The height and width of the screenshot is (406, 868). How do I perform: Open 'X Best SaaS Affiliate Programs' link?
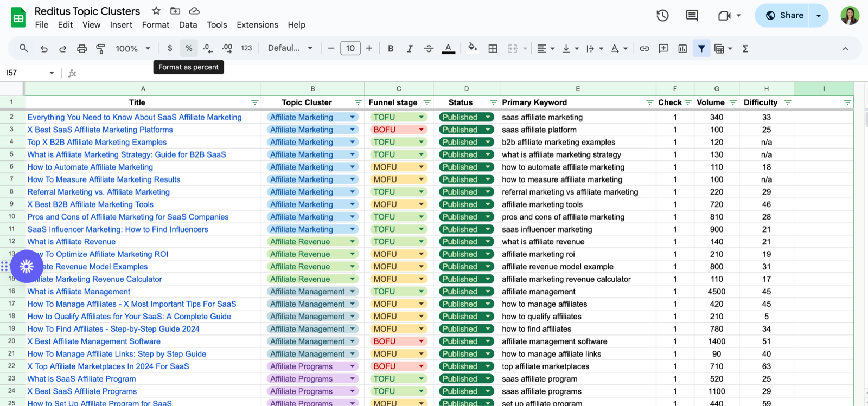click(82, 391)
